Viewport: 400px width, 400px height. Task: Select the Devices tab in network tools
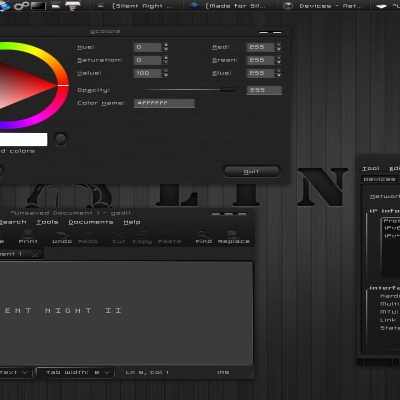[x=379, y=179]
